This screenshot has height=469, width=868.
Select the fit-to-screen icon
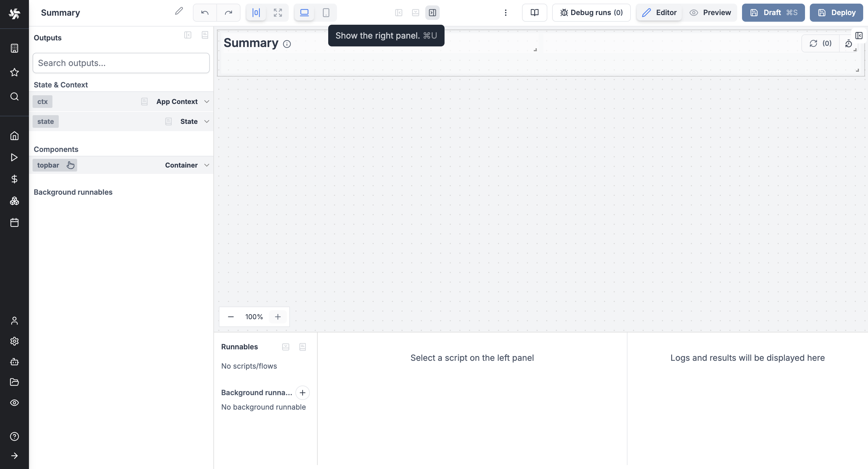278,12
